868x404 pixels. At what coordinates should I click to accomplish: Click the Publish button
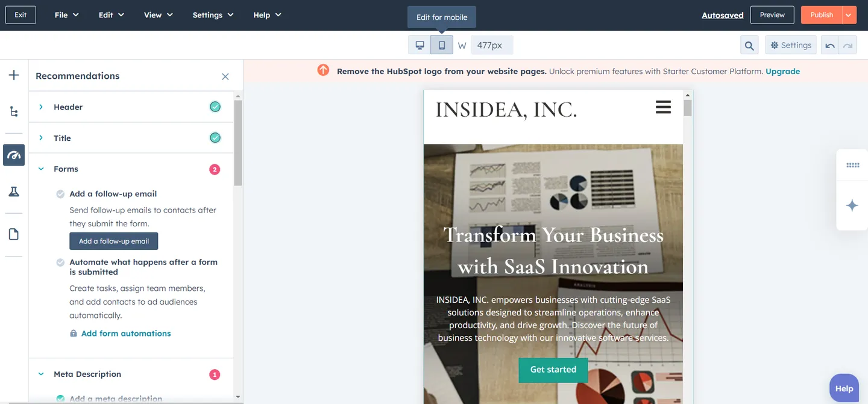pyautogui.click(x=822, y=15)
